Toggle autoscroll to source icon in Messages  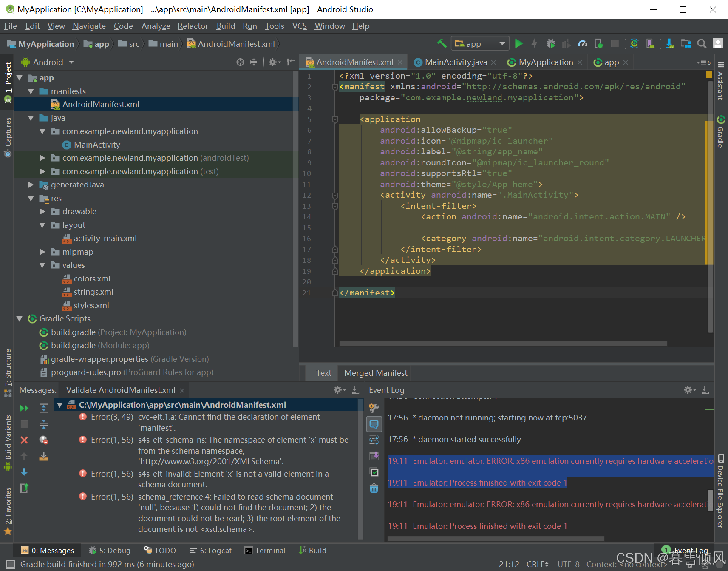[x=44, y=456]
